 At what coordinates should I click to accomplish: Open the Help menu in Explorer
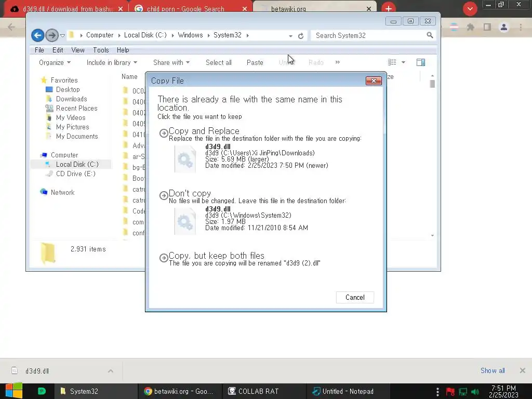pos(123,50)
